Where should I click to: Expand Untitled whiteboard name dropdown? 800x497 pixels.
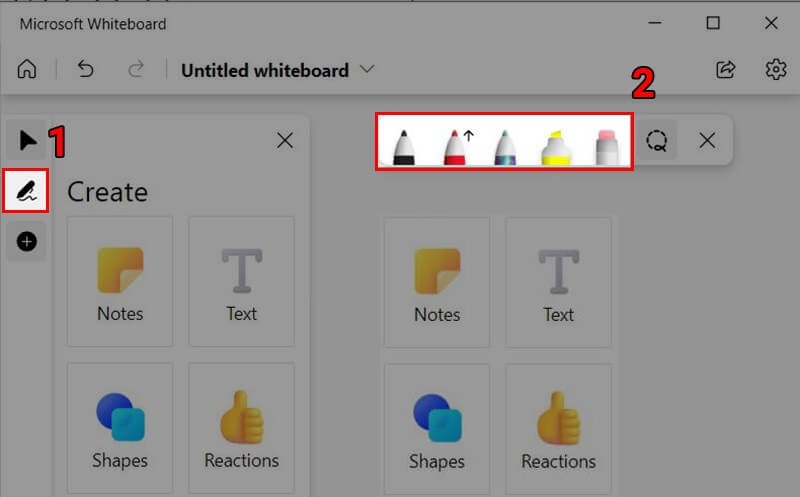[367, 69]
